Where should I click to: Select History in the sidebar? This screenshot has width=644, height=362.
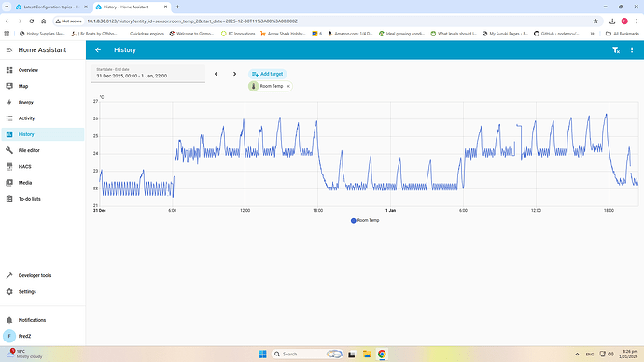pos(43,134)
